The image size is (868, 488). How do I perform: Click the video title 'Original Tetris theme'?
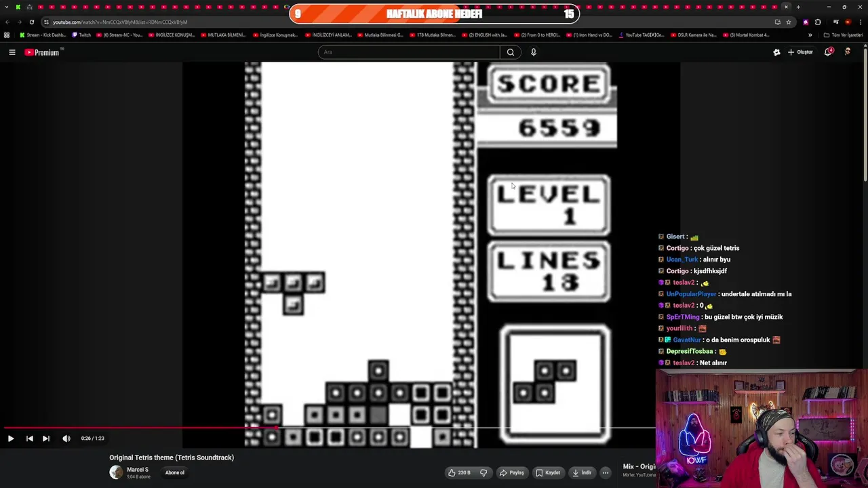coord(172,457)
